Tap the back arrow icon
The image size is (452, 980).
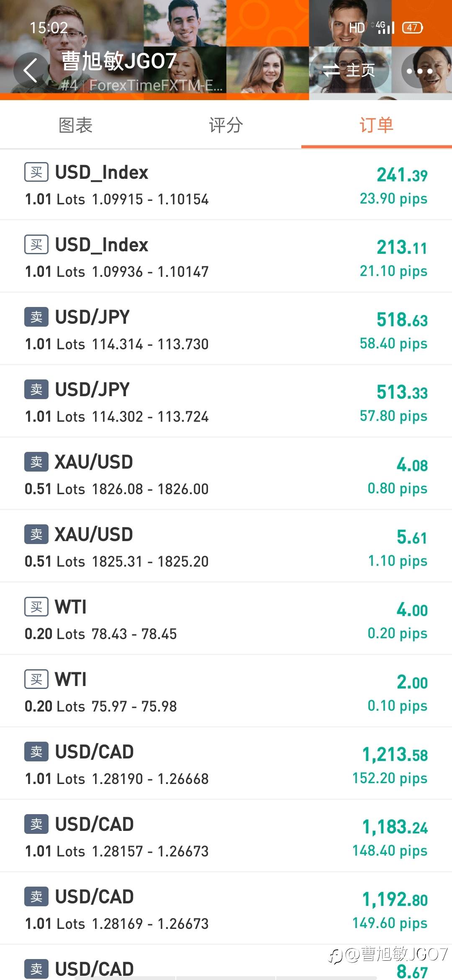click(30, 70)
